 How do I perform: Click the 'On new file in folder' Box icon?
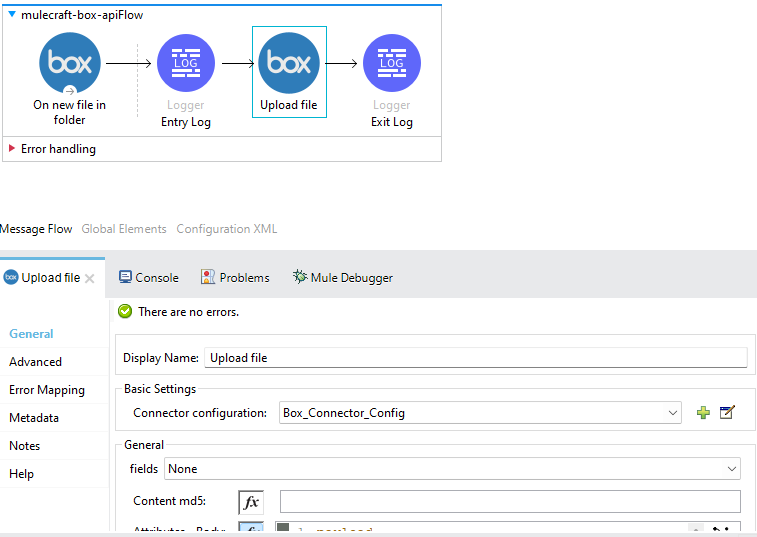(69, 63)
